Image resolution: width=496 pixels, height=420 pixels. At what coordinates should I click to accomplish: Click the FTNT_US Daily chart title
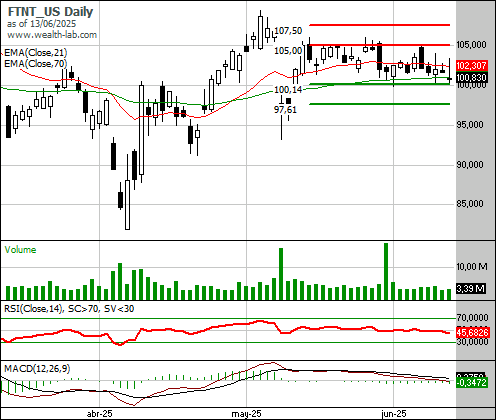pyautogui.click(x=50, y=12)
